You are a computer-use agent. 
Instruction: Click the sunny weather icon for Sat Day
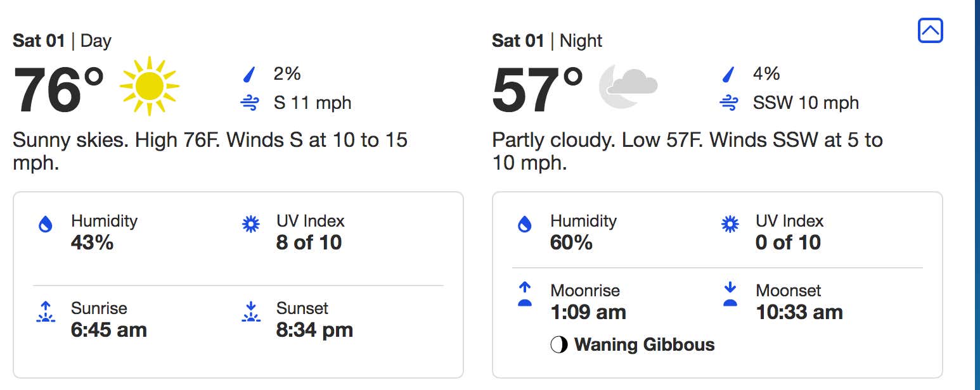[x=150, y=86]
